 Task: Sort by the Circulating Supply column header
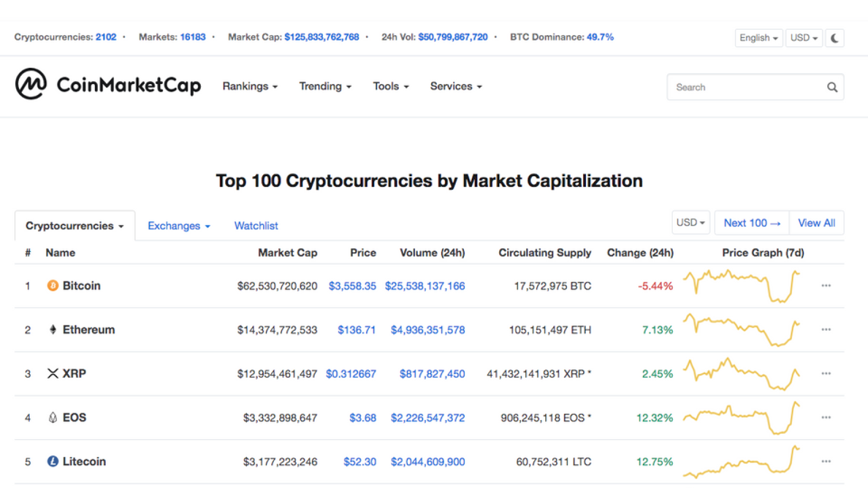[545, 253]
